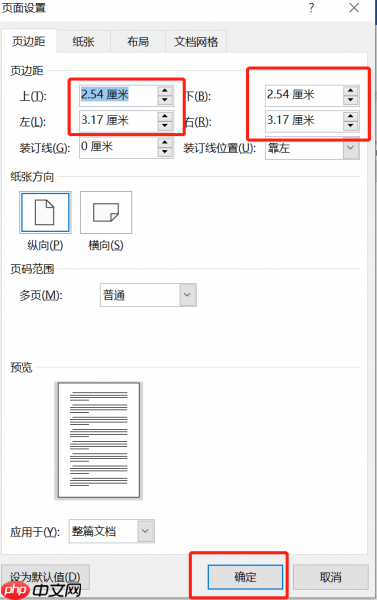Click the help question mark icon
The width and height of the screenshot is (377, 600).
[312, 8]
